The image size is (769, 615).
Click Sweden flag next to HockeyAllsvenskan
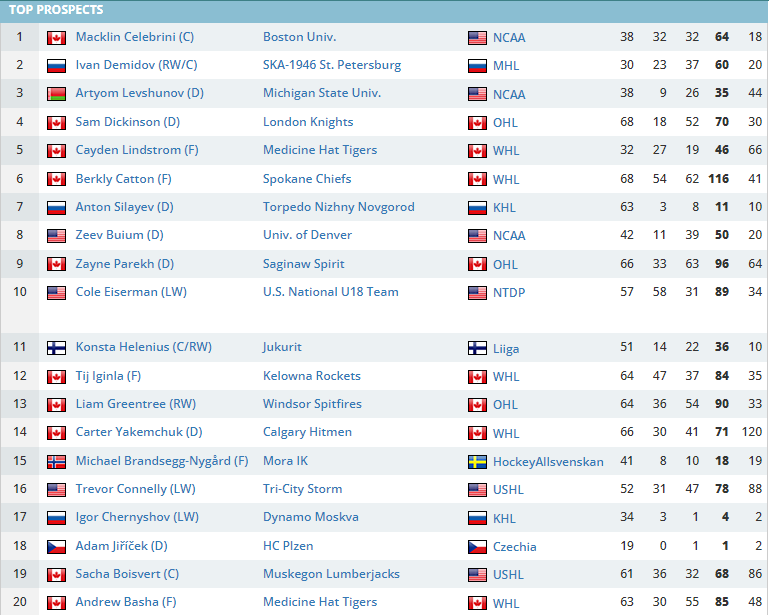click(x=477, y=462)
